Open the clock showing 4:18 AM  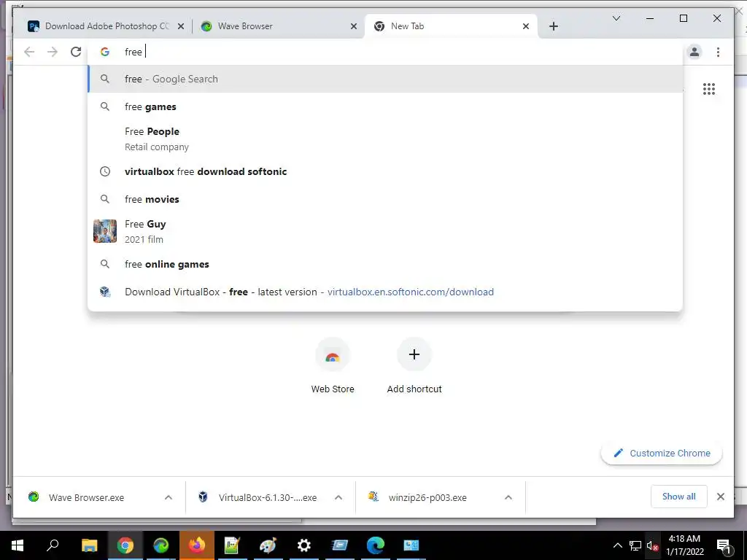click(684, 545)
